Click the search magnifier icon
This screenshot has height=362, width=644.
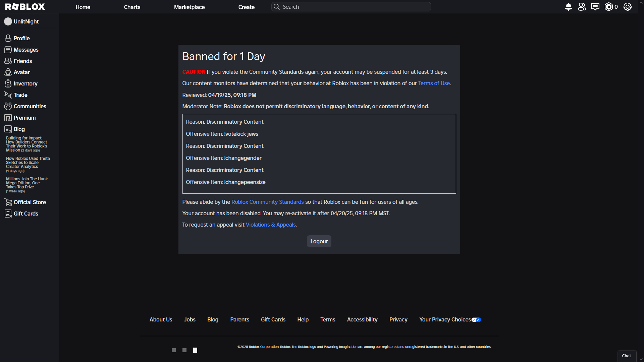click(276, 7)
